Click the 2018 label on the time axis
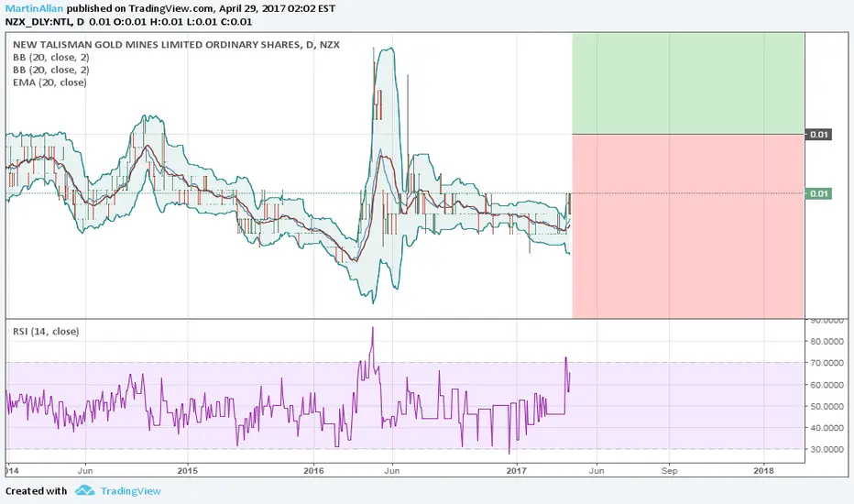 [763, 470]
